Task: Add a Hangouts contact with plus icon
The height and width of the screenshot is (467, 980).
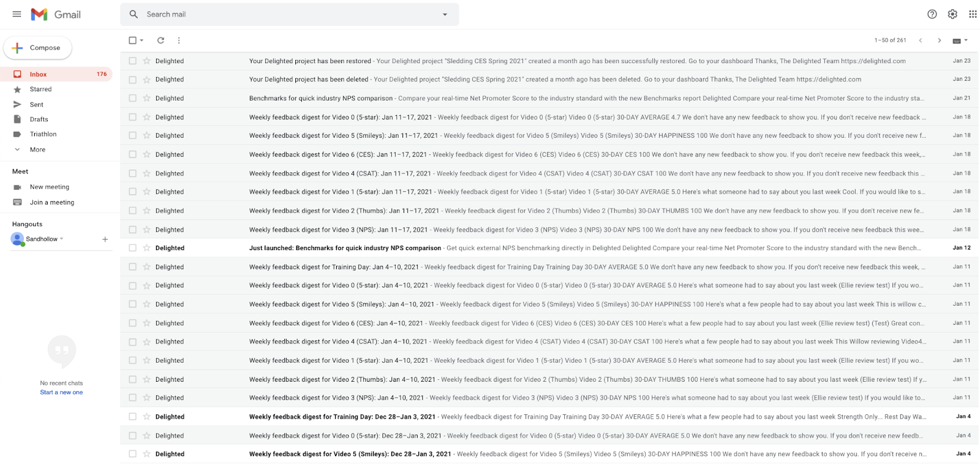Action: pos(105,239)
